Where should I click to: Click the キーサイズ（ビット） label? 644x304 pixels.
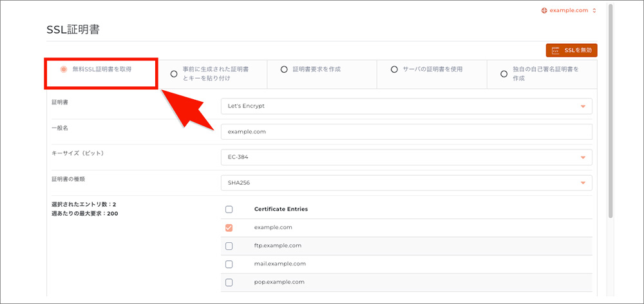click(x=78, y=153)
